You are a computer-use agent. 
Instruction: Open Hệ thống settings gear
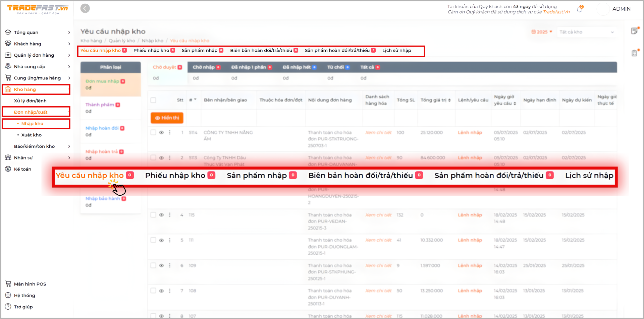point(8,295)
